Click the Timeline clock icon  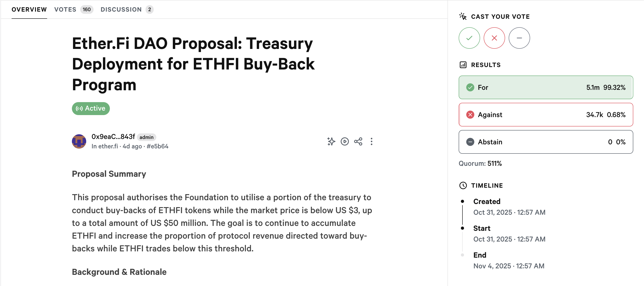tap(463, 185)
